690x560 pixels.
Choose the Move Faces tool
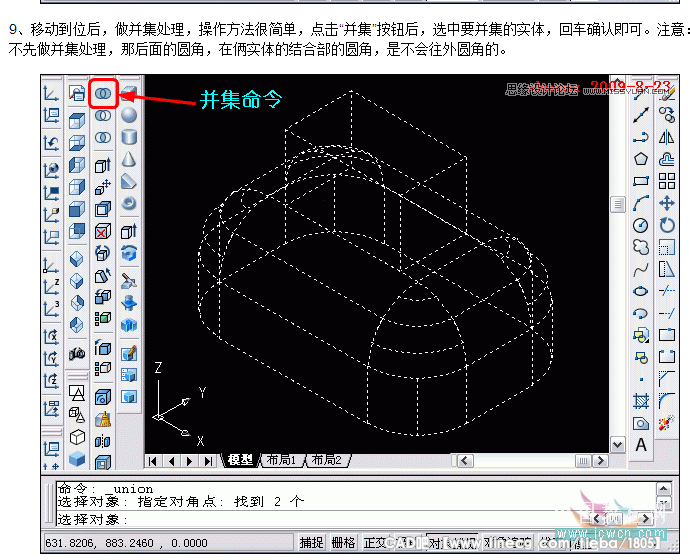[x=103, y=187]
